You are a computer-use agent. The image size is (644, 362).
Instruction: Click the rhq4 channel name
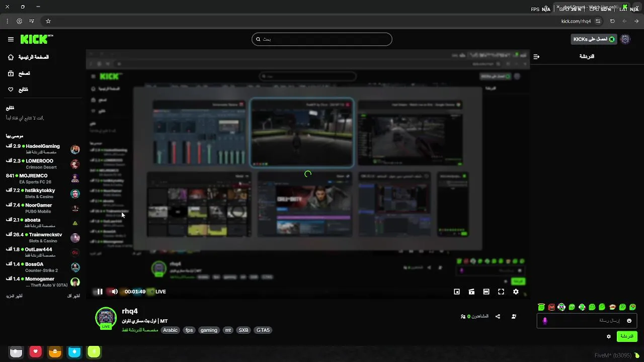(x=130, y=311)
